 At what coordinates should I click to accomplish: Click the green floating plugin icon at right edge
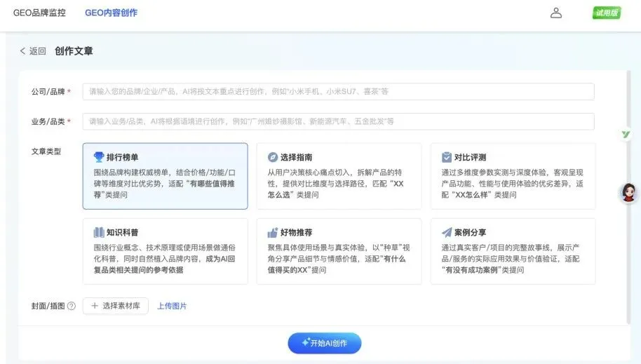tap(626, 134)
